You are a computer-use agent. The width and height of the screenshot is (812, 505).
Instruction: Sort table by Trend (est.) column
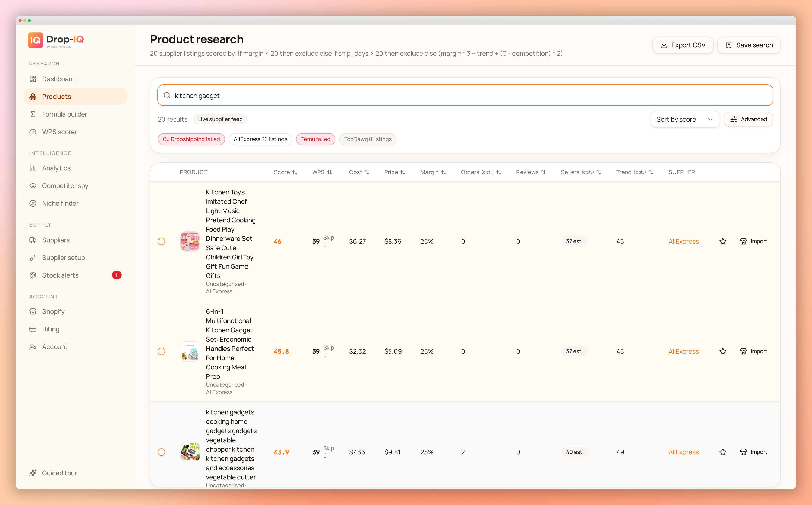pos(635,172)
